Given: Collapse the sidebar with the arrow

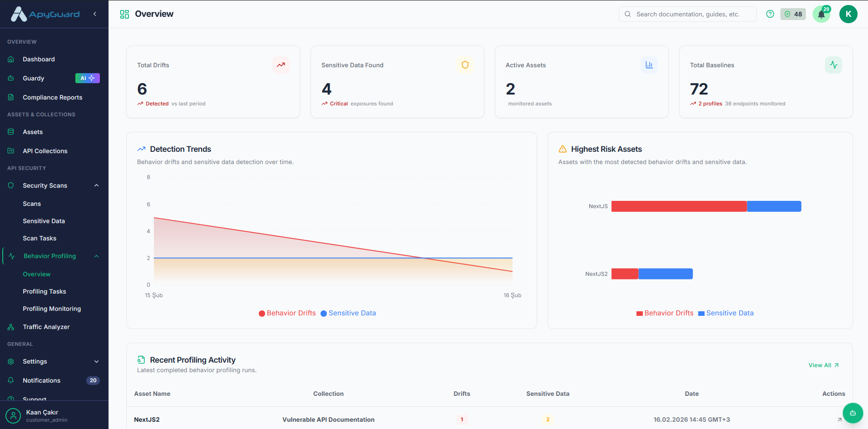Looking at the screenshot, I should (95, 14).
